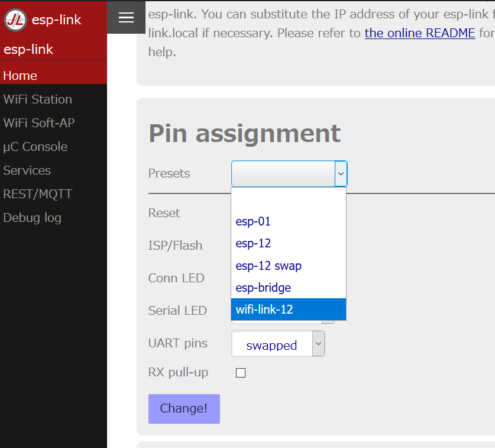The height and width of the screenshot is (448, 495).
Task: Click the Reset label
Action: pos(164,213)
